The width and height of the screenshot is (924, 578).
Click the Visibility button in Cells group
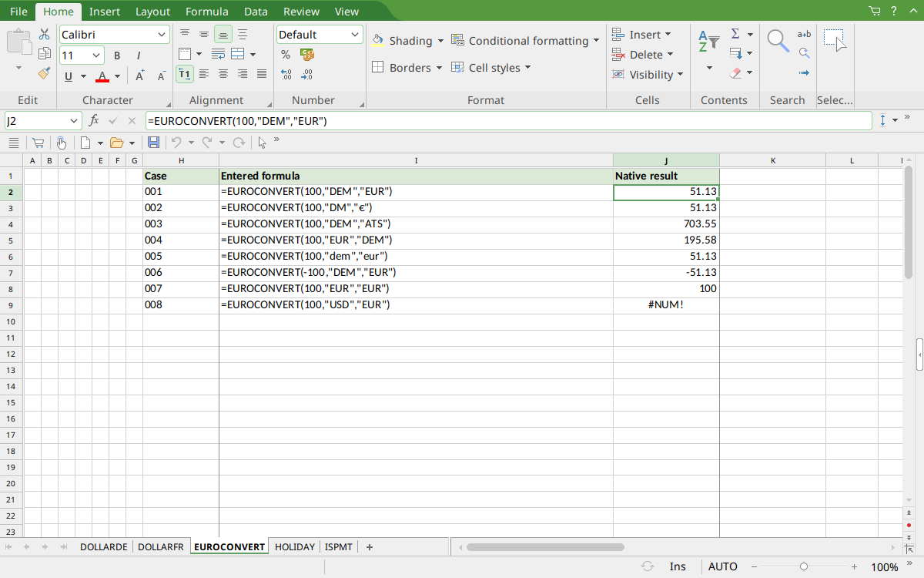click(x=648, y=75)
